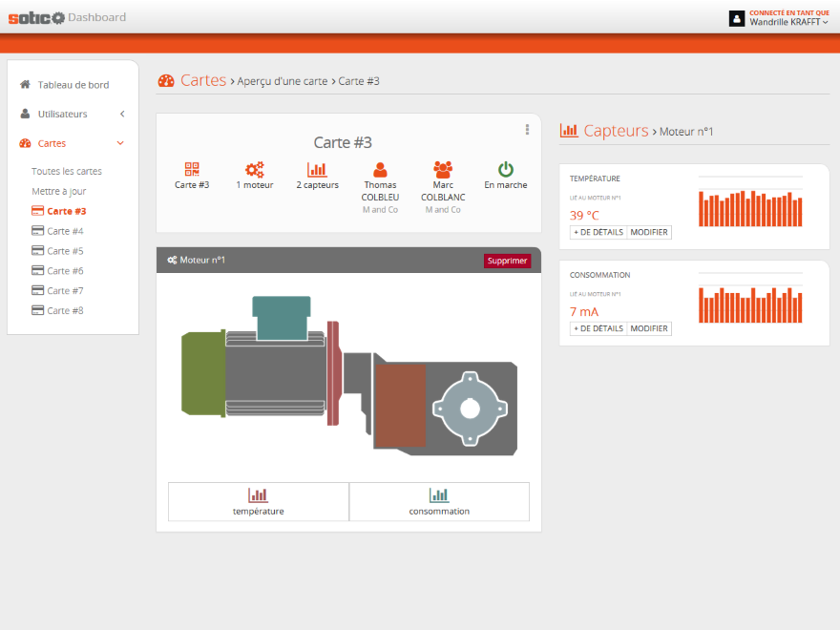Click the gears icon labeled 1 moteur

[255, 169]
